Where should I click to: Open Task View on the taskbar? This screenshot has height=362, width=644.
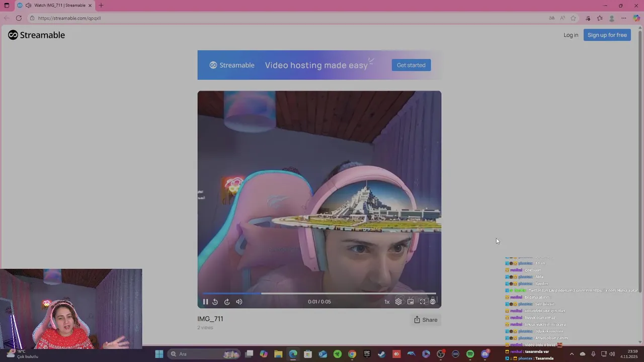click(x=249, y=354)
